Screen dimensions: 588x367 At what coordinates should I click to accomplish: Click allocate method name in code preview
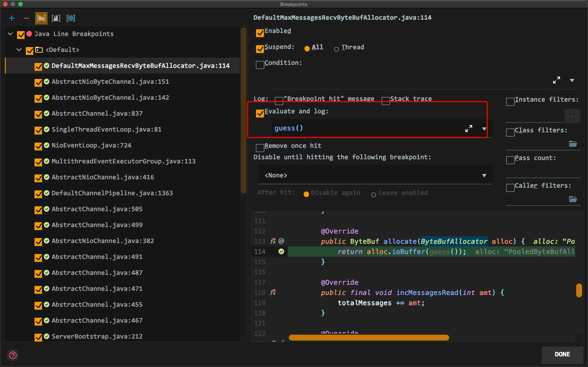click(400, 241)
